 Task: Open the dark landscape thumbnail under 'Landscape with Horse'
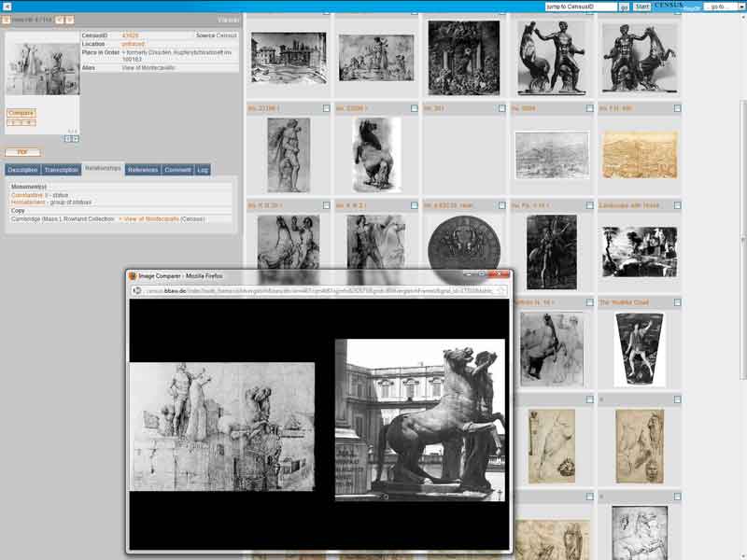640,252
